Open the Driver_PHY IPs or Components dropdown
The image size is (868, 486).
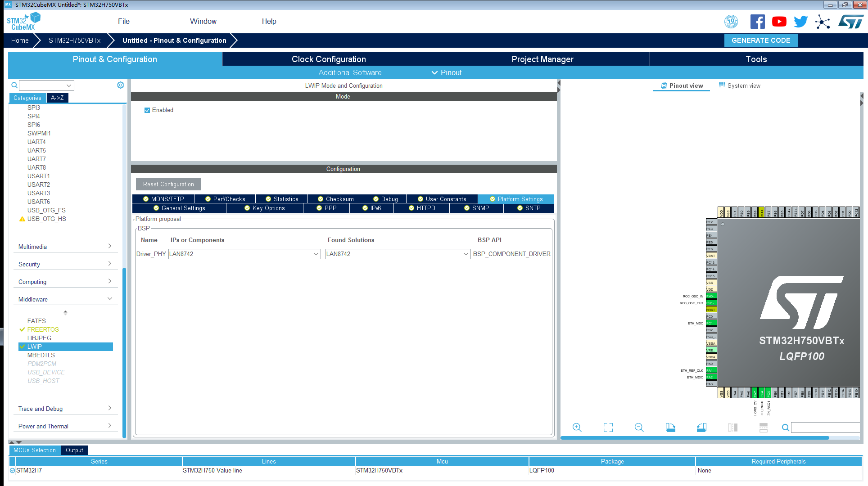point(316,254)
